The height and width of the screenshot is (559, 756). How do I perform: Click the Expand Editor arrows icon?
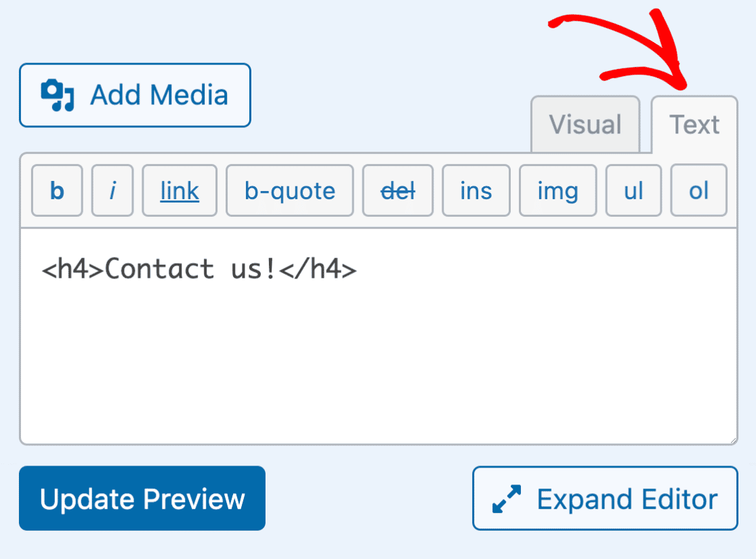506,499
